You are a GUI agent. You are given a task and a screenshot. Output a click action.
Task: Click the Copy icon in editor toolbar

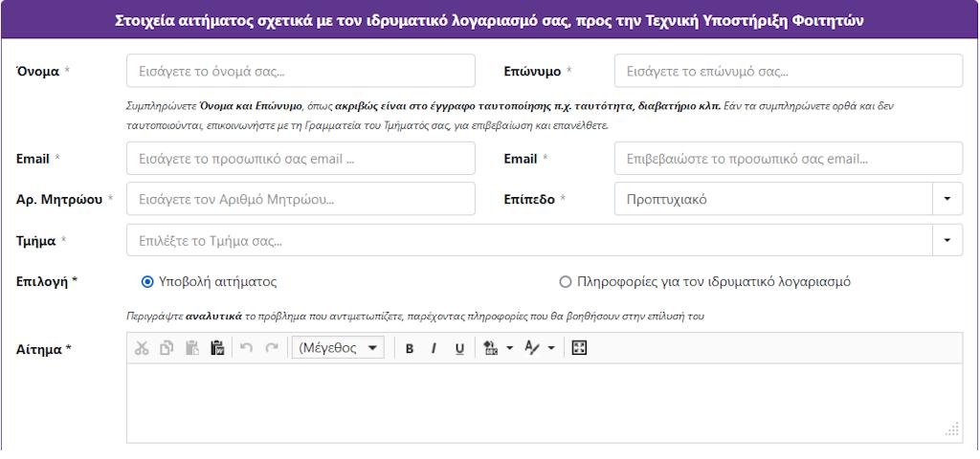click(167, 348)
